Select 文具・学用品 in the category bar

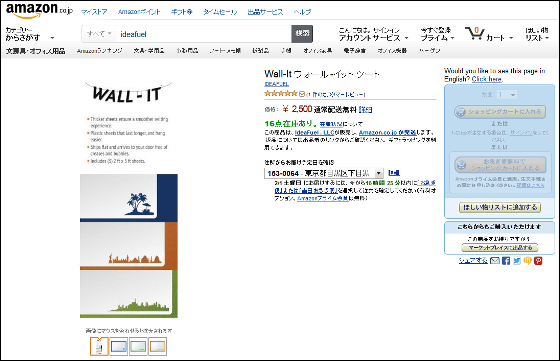(149, 51)
